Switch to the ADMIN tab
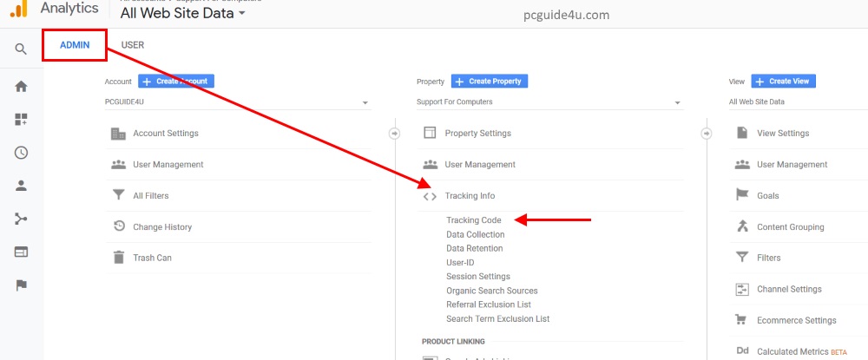Screen dimensions: 868x360 point(75,45)
